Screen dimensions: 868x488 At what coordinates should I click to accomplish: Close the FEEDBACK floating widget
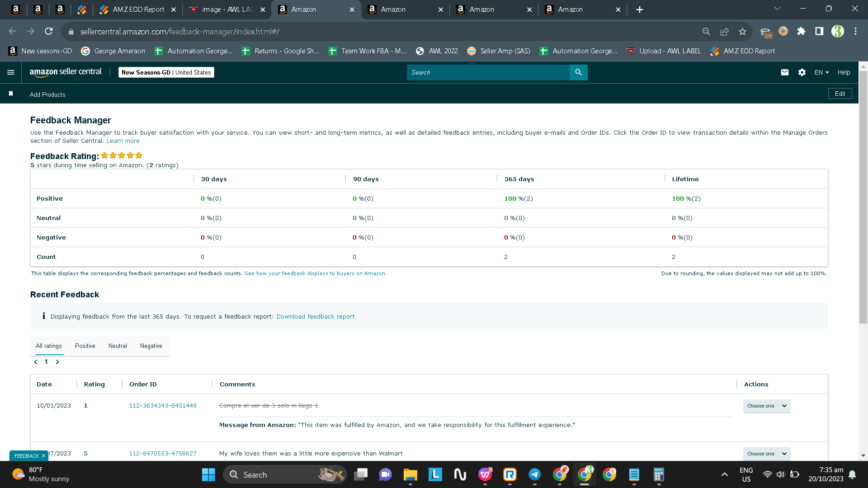click(x=43, y=456)
